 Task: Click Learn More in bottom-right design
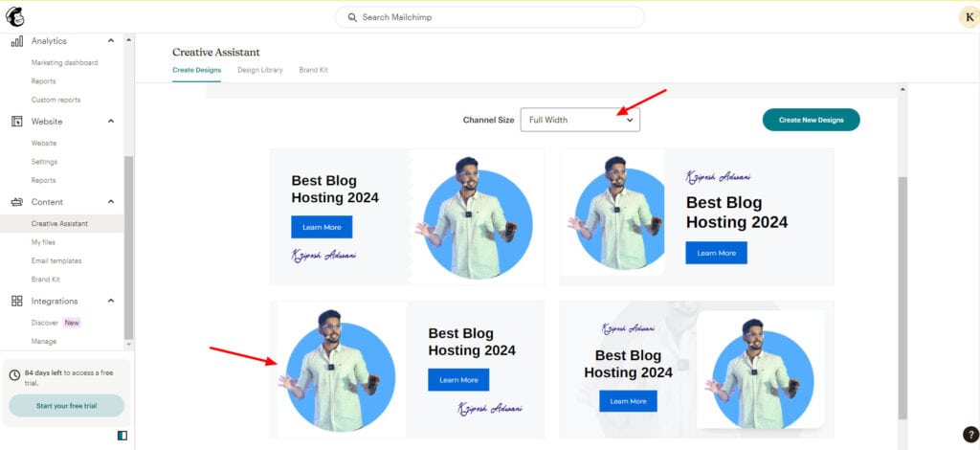[628, 400]
